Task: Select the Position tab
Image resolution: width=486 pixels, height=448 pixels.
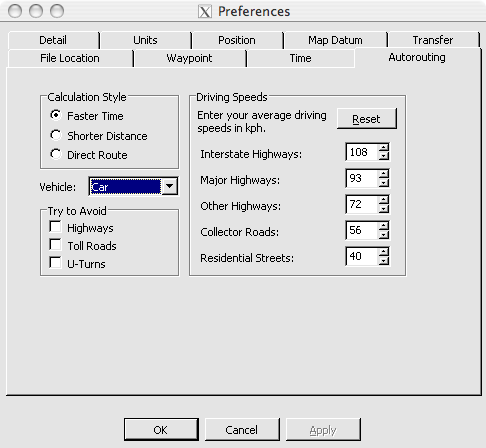Action: [237, 40]
